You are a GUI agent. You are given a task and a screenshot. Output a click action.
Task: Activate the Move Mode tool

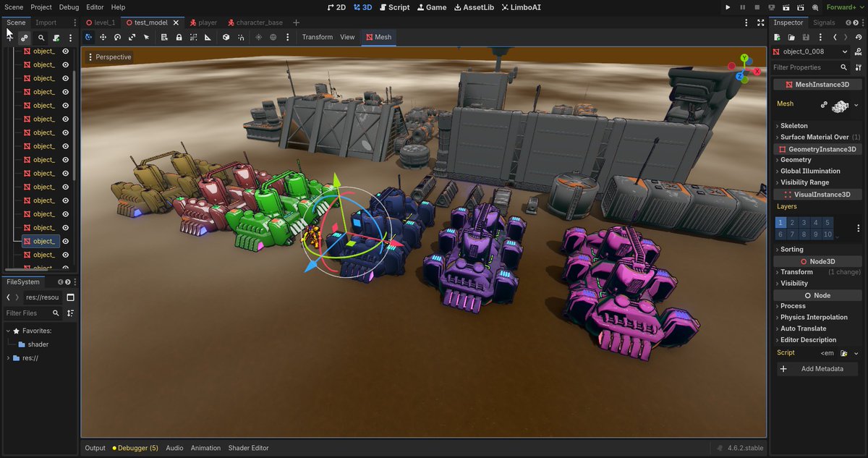[x=103, y=37]
